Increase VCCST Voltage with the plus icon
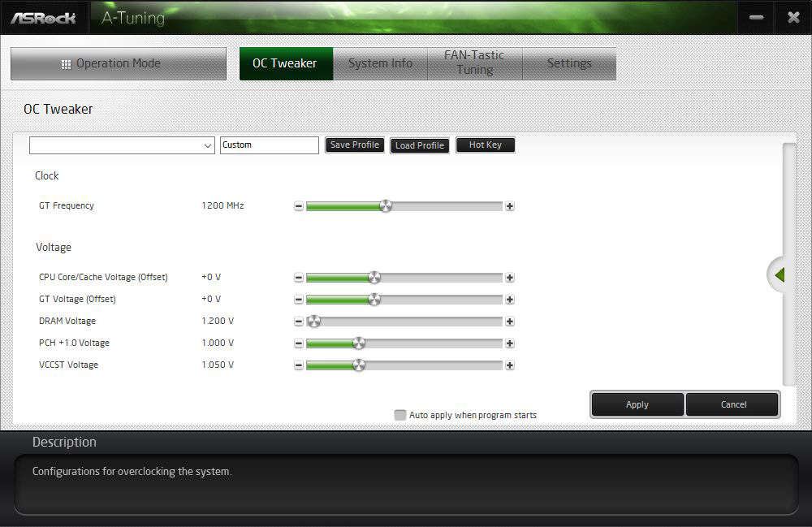The height and width of the screenshot is (527, 812). click(510, 365)
